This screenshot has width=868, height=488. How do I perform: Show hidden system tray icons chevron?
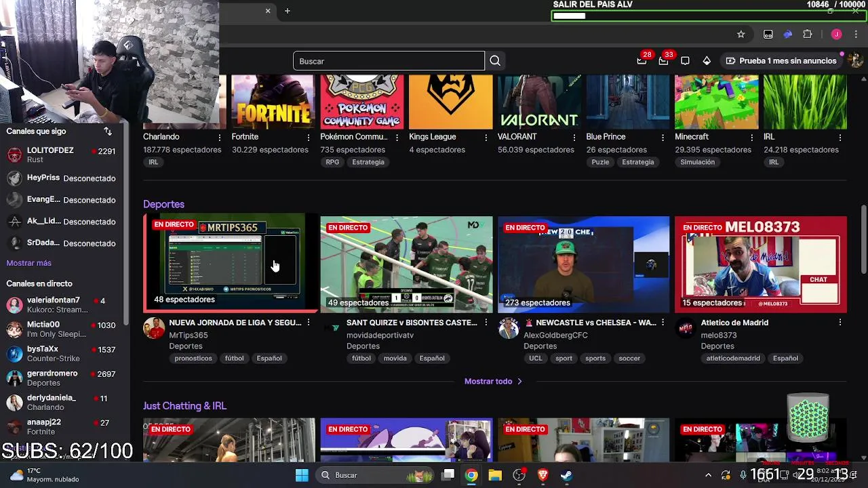(709, 475)
